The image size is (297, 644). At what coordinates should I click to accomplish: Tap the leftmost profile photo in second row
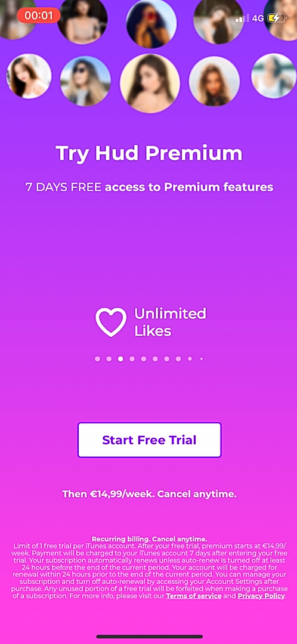[29, 76]
